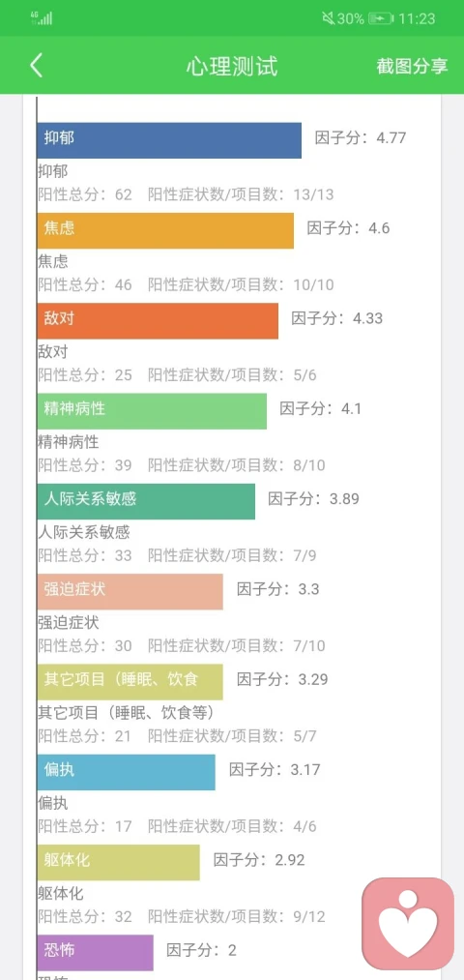Select the teal 人际关系敏感 bar
Viewport: 464px width, 980px height.
click(146, 501)
